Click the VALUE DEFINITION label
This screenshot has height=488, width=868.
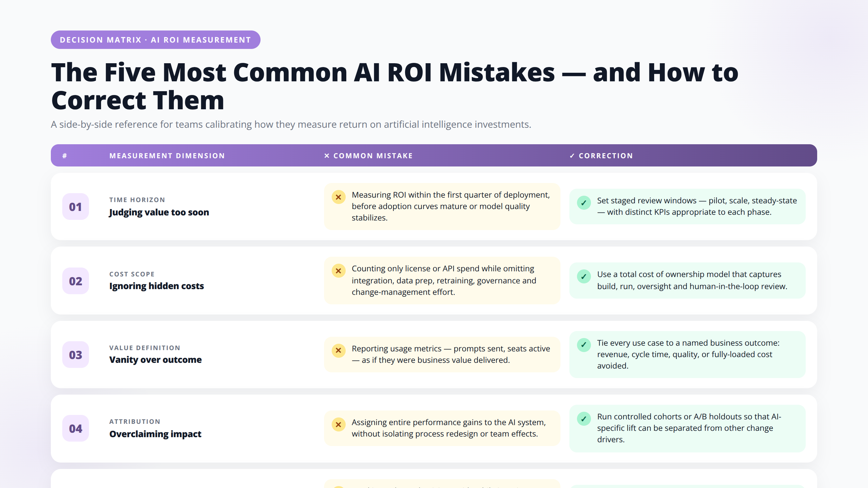point(145,348)
